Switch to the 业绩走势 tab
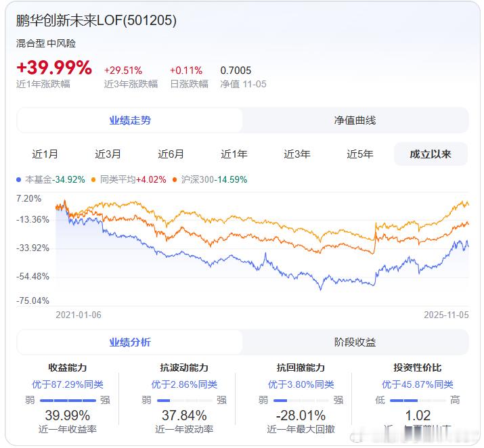The height and width of the screenshot is (448, 484). [130, 120]
